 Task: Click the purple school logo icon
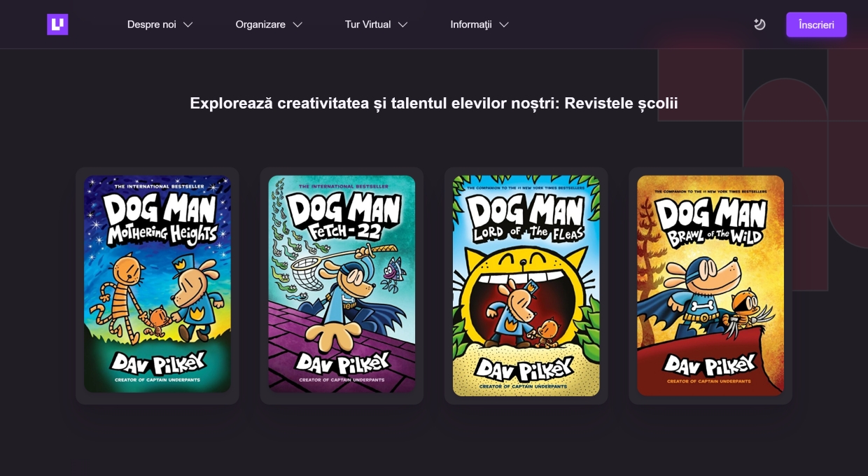[57, 24]
